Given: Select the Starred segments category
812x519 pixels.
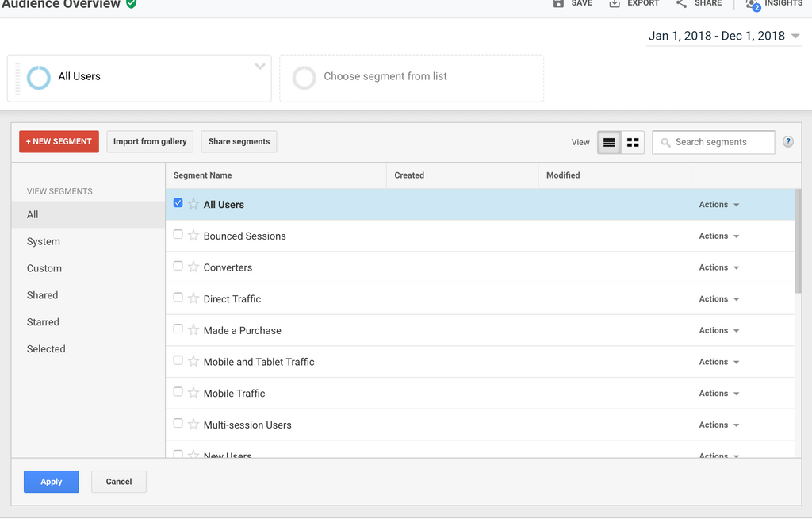Looking at the screenshot, I should click(x=43, y=322).
